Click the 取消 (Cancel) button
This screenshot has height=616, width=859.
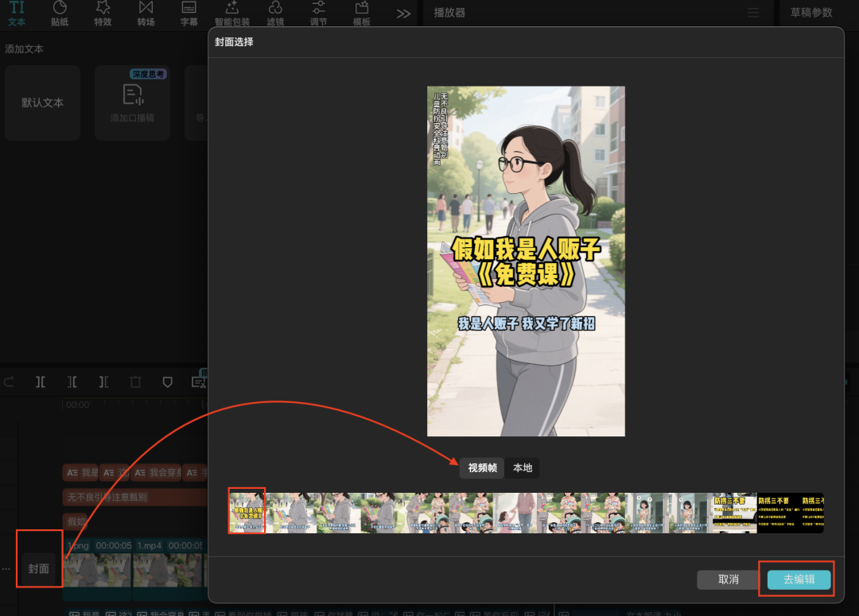(728, 580)
